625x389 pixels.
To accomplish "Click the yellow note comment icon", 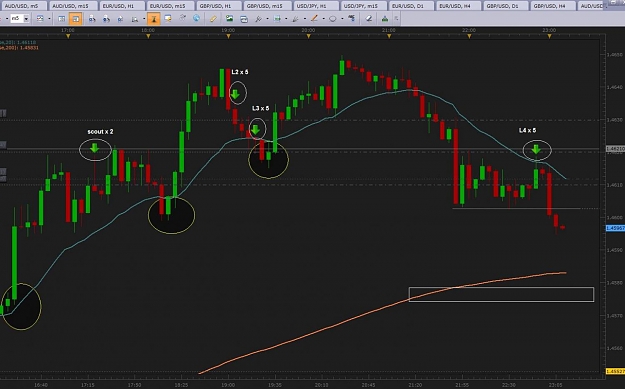I will (168, 18).
